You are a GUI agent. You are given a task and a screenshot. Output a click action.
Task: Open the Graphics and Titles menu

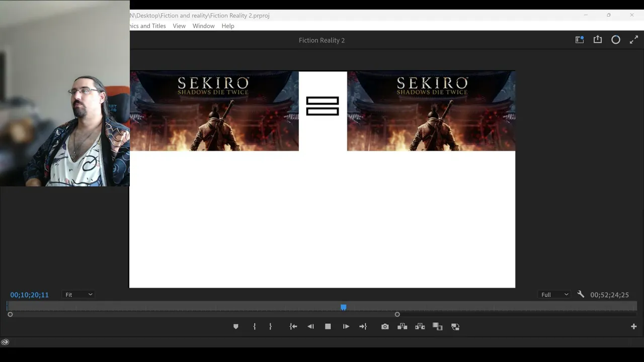pyautogui.click(x=148, y=26)
